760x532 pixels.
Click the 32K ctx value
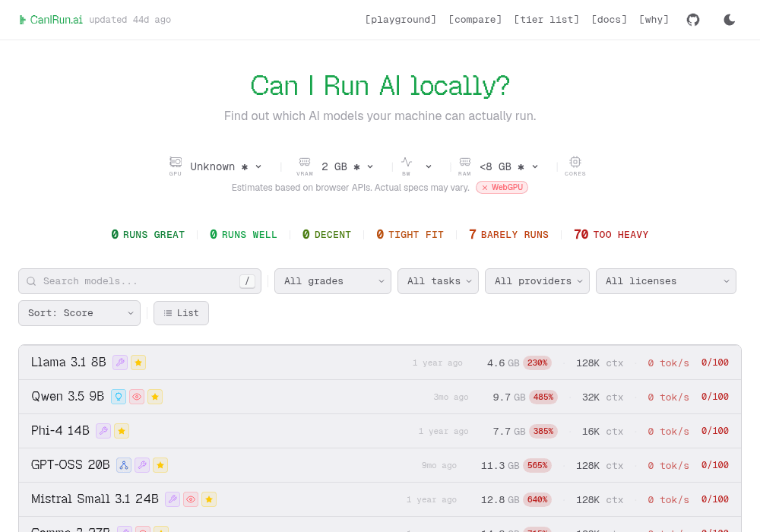603,397
